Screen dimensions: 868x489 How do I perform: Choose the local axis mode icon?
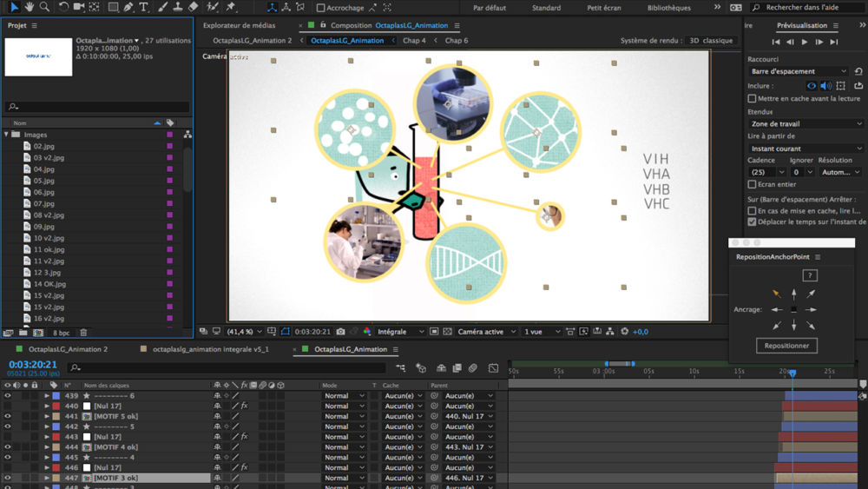273,7
